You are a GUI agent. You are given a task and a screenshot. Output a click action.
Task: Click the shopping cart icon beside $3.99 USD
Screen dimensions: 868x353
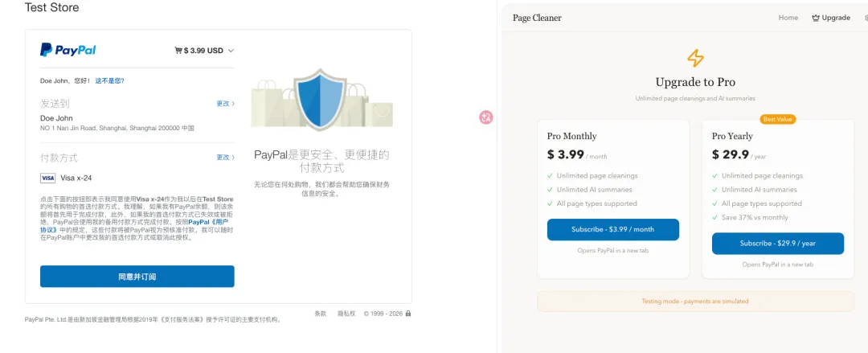point(178,51)
